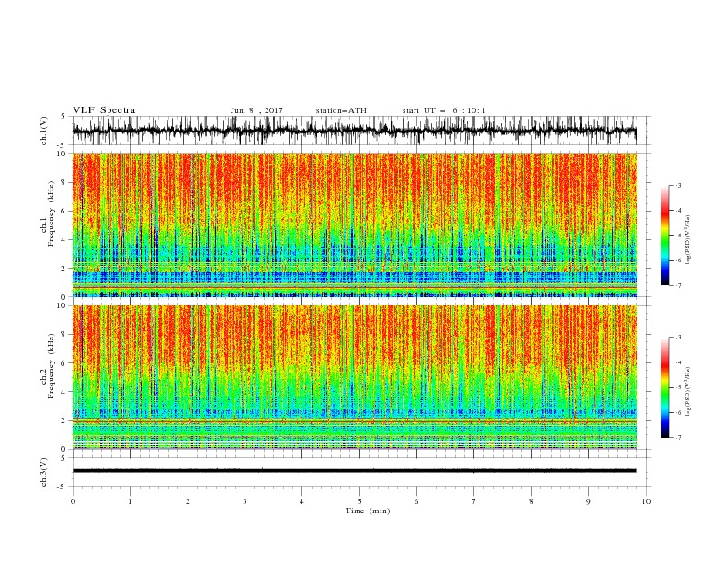This screenshot has width=728, height=563.
Task: Click the ch.1 "Frequency (kHz)" axis label
Action: tap(51, 214)
